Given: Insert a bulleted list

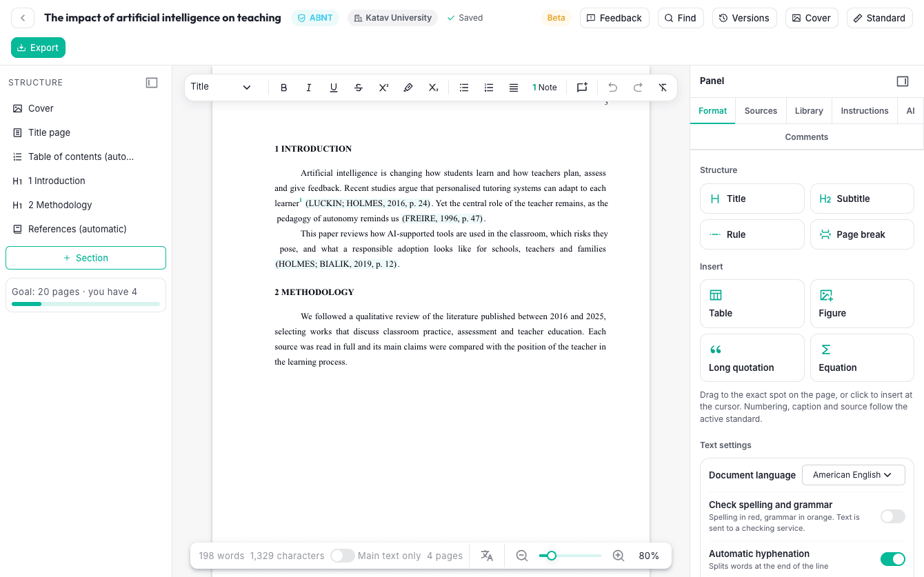Looking at the screenshot, I should pyautogui.click(x=464, y=88).
